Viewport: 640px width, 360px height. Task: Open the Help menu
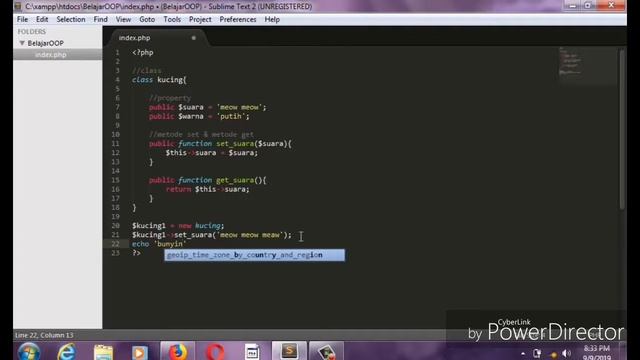point(272,19)
